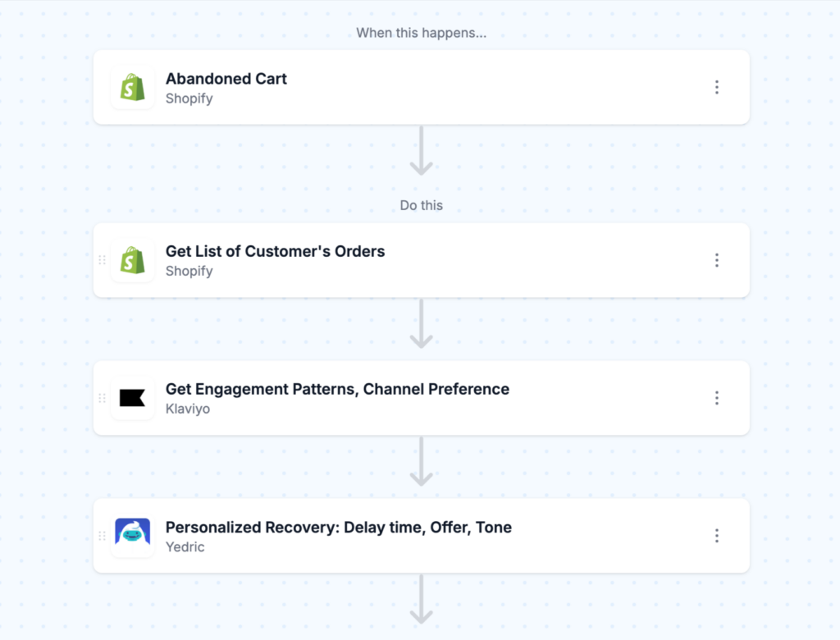Click the drag handle on the Klaviyo card
This screenshot has height=640, width=840.
point(102,398)
